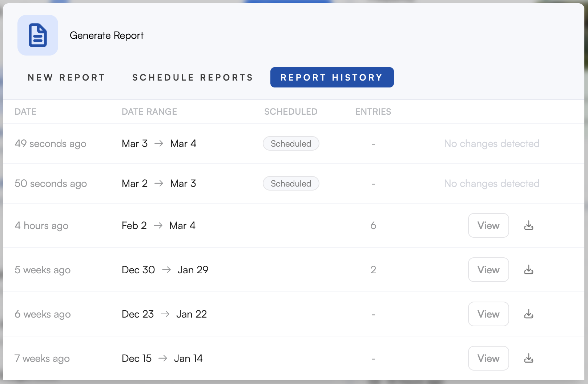This screenshot has width=588, height=384.
Task: Download the Dec 30 to Jan 29 report
Action: pyautogui.click(x=529, y=270)
